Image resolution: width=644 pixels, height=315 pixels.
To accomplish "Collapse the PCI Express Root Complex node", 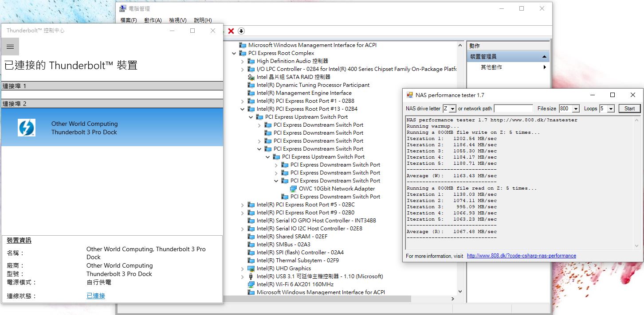I will [234, 53].
